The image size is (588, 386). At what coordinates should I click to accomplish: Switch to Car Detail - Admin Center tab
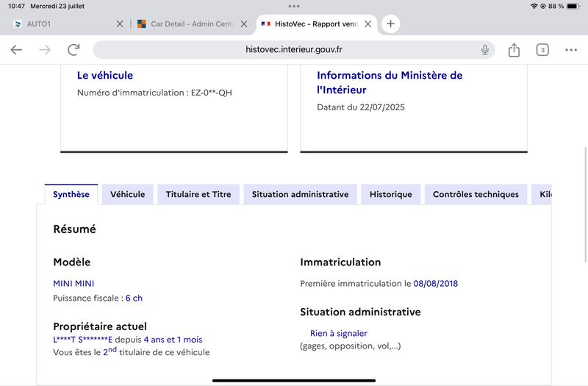[187, 24]
